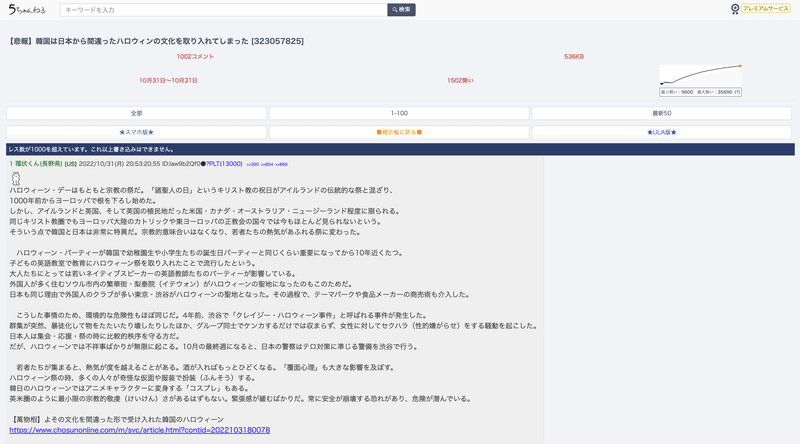Viewport: 800px width, 444px height.
Task: Click the keyword search input field
Action: (x=223, y=10)
